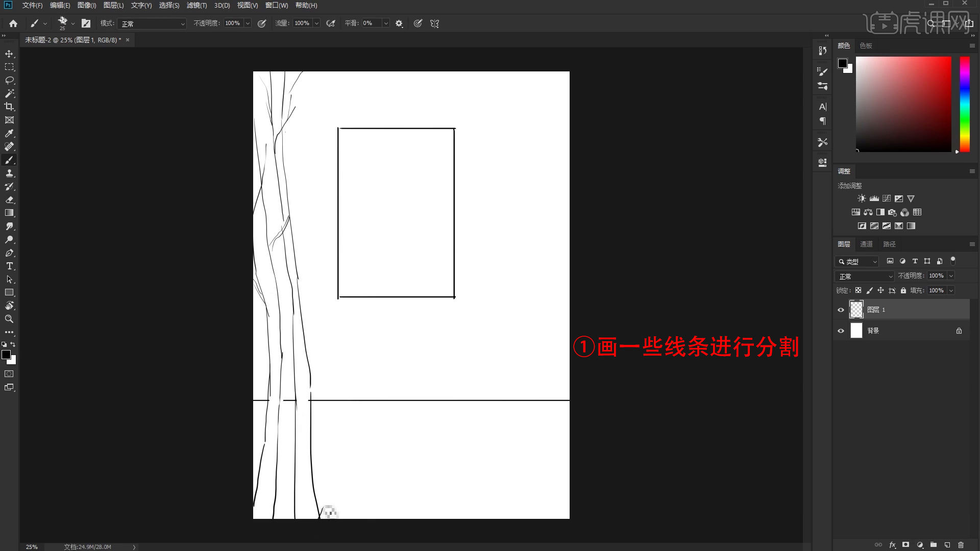Open the 滤镜 menu
The image size is (980, 551).
(197, 6)
